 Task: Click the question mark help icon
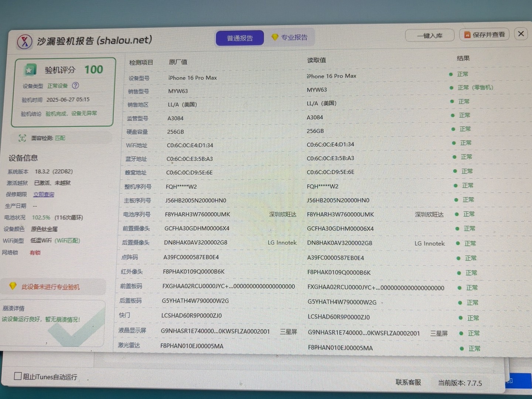[x=75, y=85]
